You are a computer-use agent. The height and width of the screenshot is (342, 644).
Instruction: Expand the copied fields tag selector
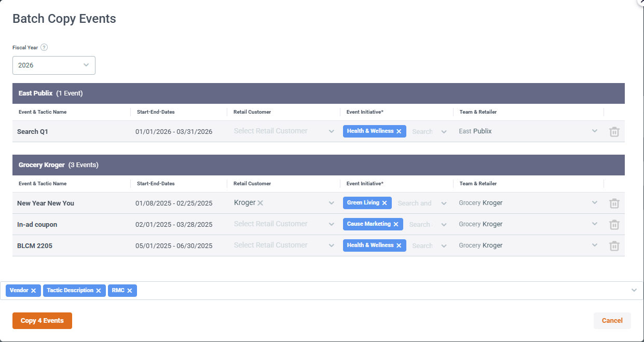point(634,291)
